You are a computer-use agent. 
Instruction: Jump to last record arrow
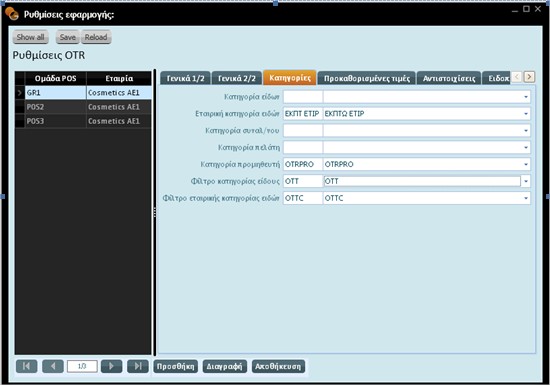138,366
